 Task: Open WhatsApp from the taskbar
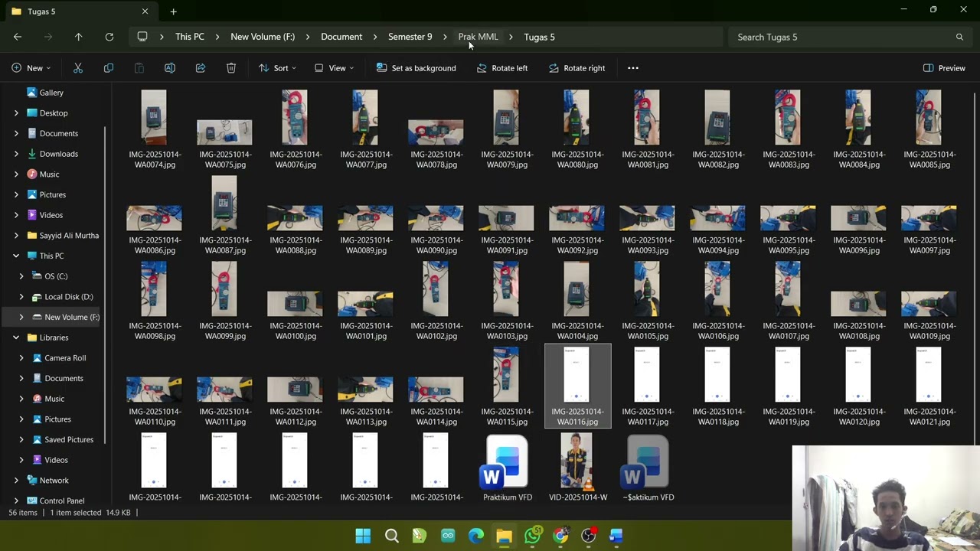(532, 536)
